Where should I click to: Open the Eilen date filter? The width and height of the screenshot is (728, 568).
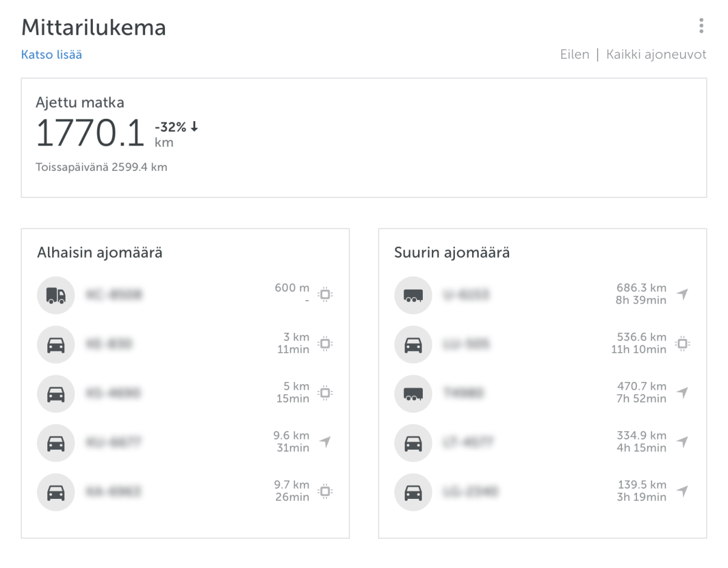coord(574,55)
